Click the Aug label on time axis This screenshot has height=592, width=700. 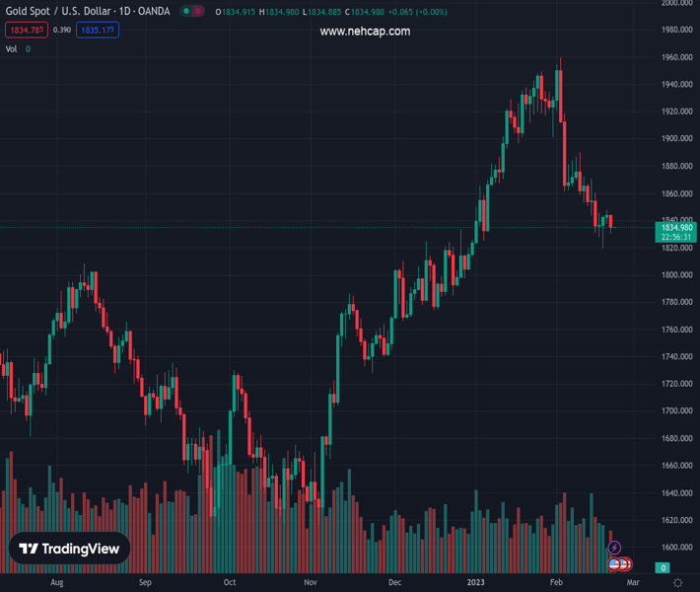(56, 583)
